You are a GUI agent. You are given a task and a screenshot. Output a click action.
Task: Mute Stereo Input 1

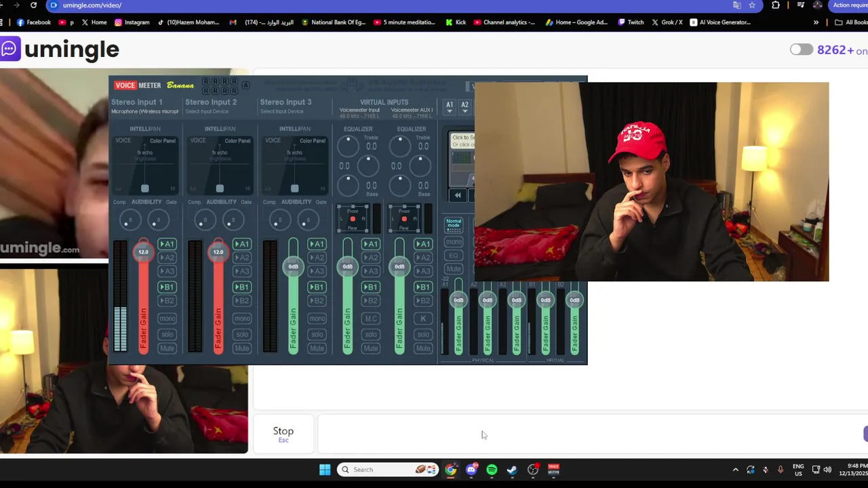tap(167, 348)
